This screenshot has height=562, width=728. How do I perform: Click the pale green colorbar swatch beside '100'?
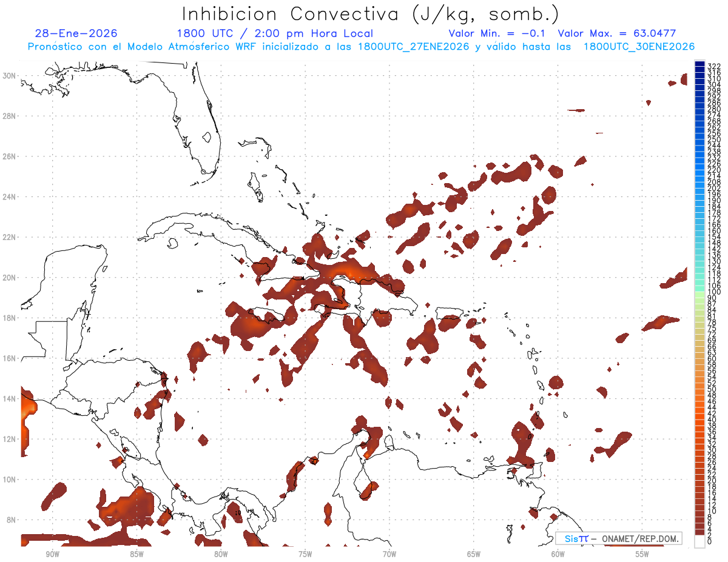[699, 294]
